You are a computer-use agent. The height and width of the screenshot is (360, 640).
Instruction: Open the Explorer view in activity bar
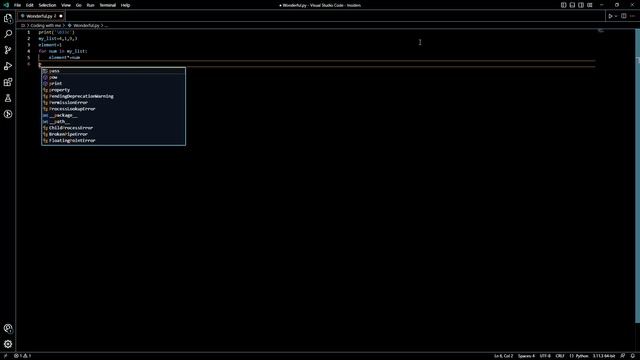(8, 18)
